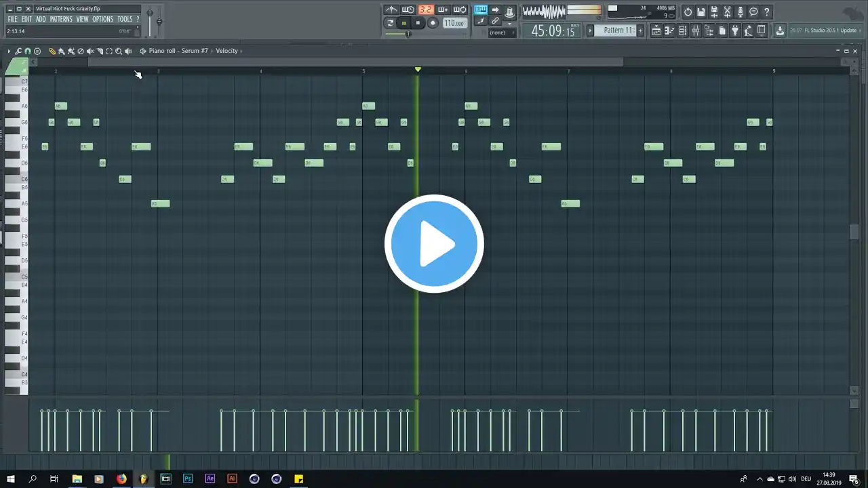Toggle Loop recording button
868x488 pixels.
click(x=460, y=9)
